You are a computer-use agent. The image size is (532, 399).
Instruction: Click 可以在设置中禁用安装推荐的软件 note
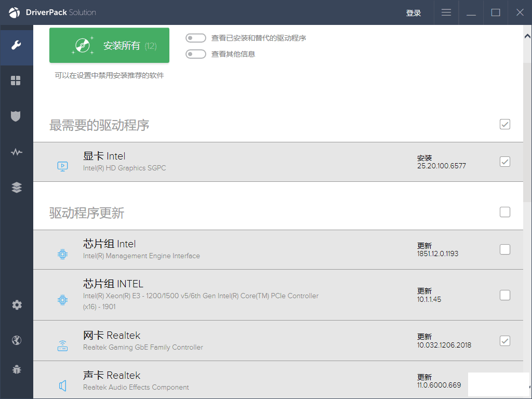pos(109,75)
